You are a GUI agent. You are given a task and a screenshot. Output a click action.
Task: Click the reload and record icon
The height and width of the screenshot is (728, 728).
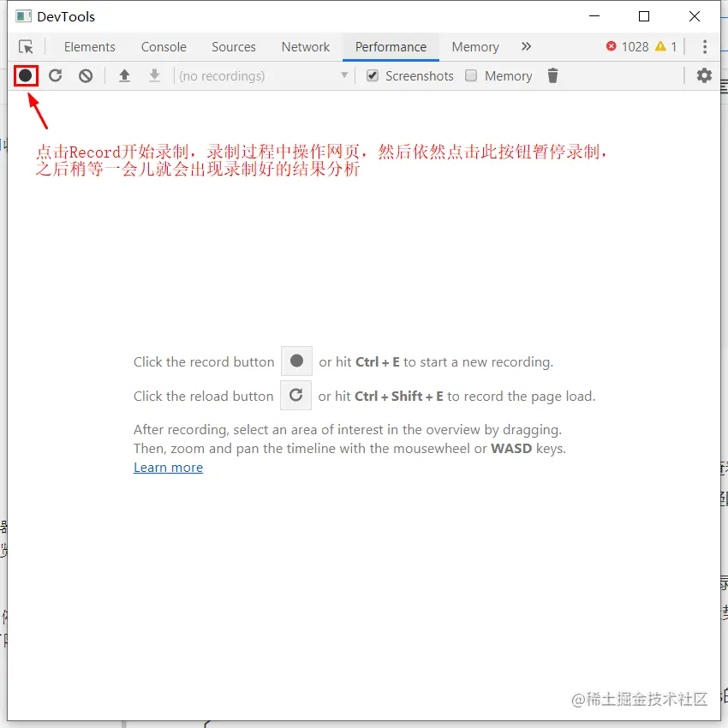coord(56,75)
